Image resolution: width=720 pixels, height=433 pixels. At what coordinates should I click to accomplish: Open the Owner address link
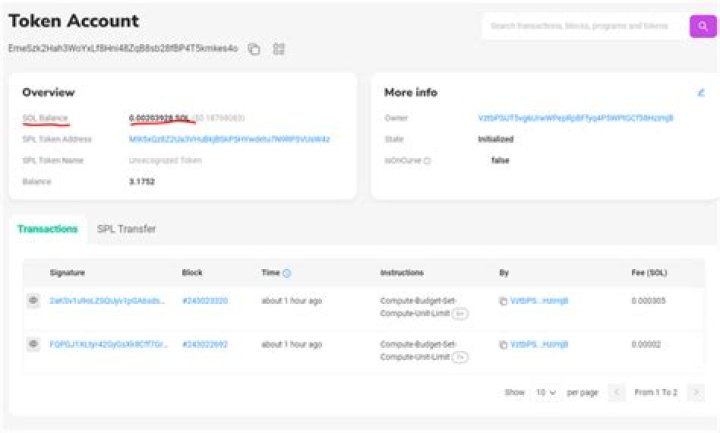coord(575,118)
